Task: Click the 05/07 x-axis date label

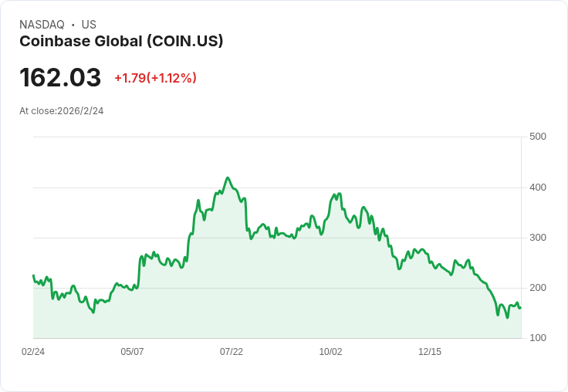Action: click(132, 352)
